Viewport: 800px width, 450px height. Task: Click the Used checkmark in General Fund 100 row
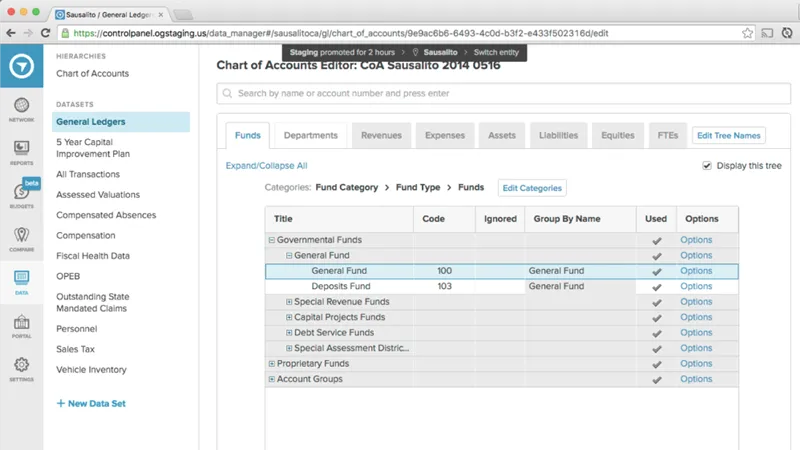tap(657, 271)
